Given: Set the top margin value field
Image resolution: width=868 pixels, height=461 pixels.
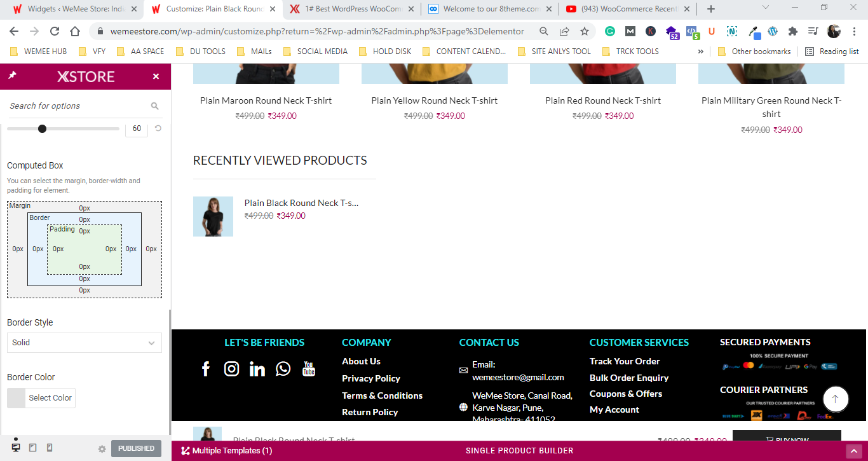Looking at the screenshot, I should click(85, 208).
